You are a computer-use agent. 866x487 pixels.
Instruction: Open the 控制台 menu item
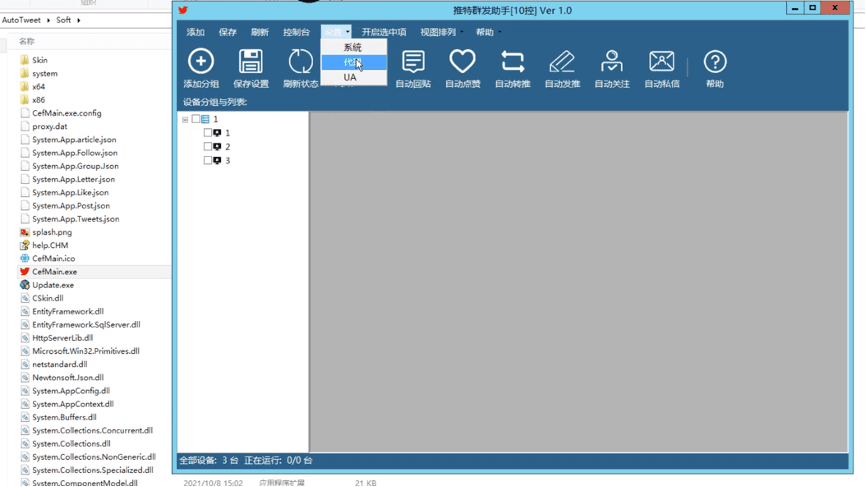click(x=297, y=32)
